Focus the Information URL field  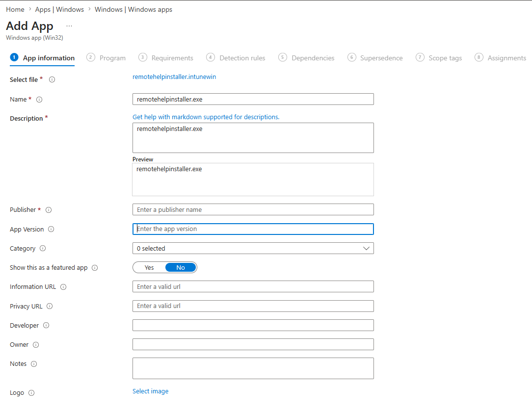tap(253, 286)
